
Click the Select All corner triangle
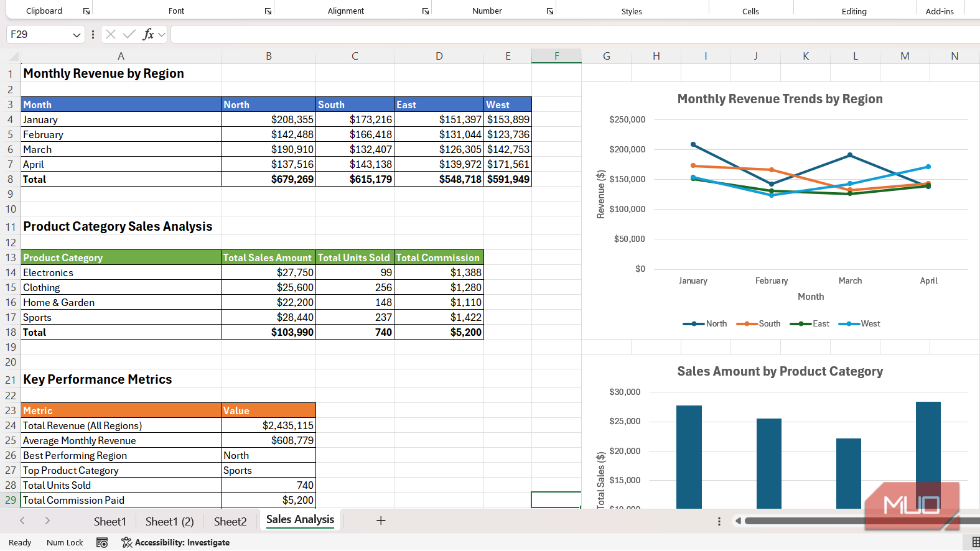coord(14,56)
